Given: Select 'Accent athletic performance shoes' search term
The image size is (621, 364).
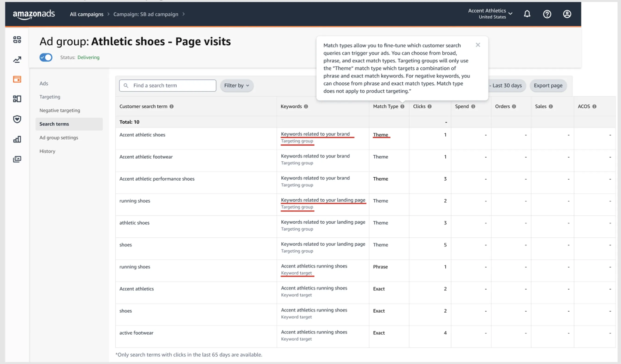Looking at the screenshot, I should click(x=157, y=179).
